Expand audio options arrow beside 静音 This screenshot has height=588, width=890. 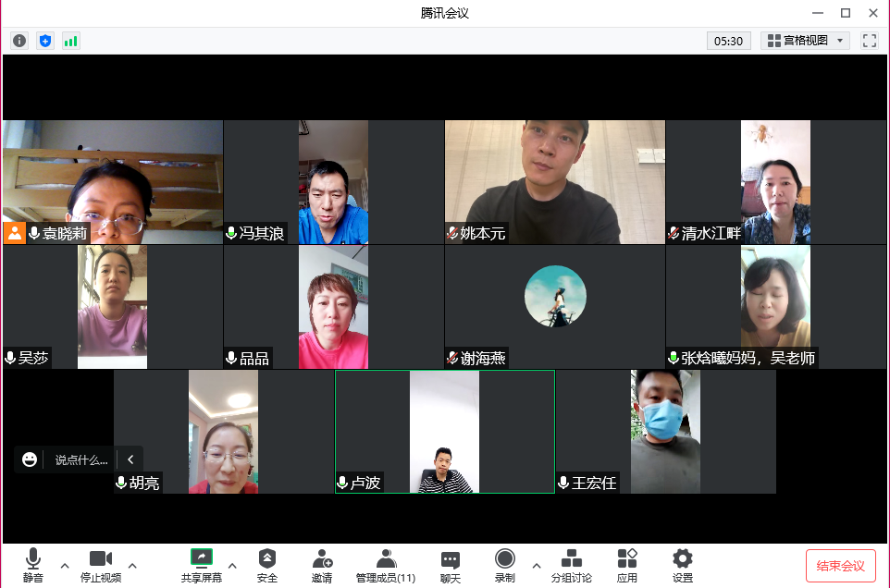(x=64, y=565)
